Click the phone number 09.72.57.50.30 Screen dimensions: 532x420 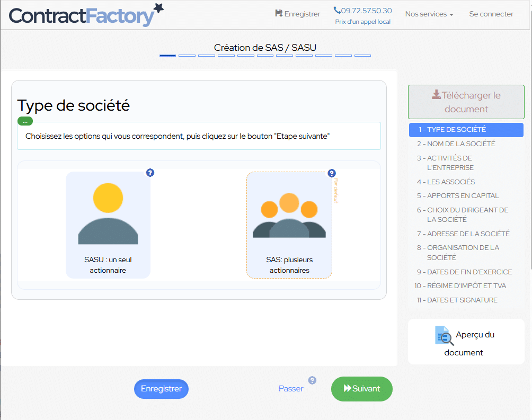pos(363,11)
